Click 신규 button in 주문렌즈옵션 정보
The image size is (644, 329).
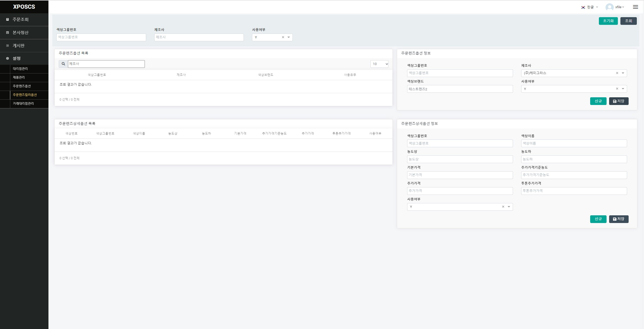point(598,101)
